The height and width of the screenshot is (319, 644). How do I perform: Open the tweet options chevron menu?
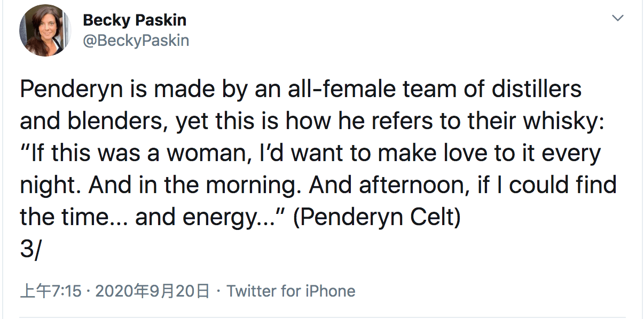click(x=617, y=19)
